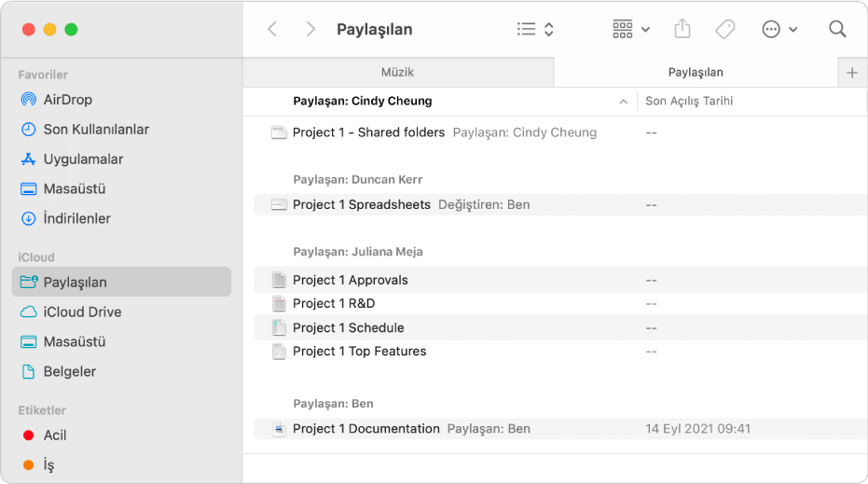Image resolution: width=868 pixels, height=484 pixels.
Task: Click the green zoom window button
Action: pyautogui.click(x=71, y=29)
